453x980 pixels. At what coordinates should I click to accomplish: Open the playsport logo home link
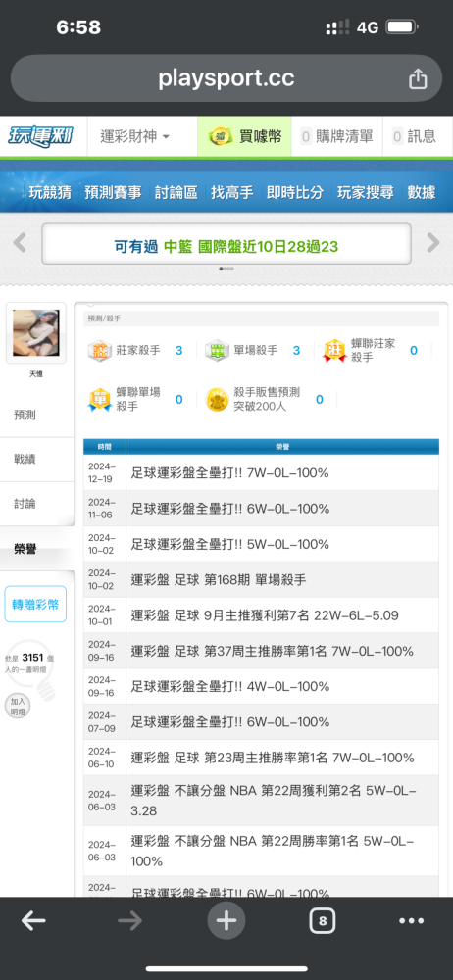pyautogui.click(x=40, y=135)
